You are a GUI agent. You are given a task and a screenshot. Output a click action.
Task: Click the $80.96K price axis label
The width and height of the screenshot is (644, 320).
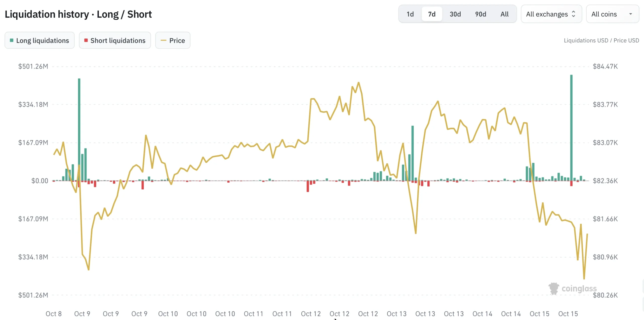click(605, 257)
